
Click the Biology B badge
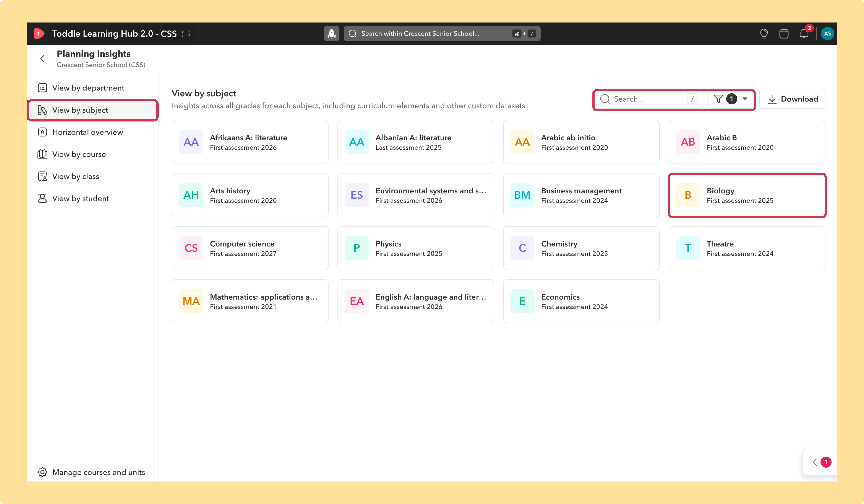[x=688, y=195]
